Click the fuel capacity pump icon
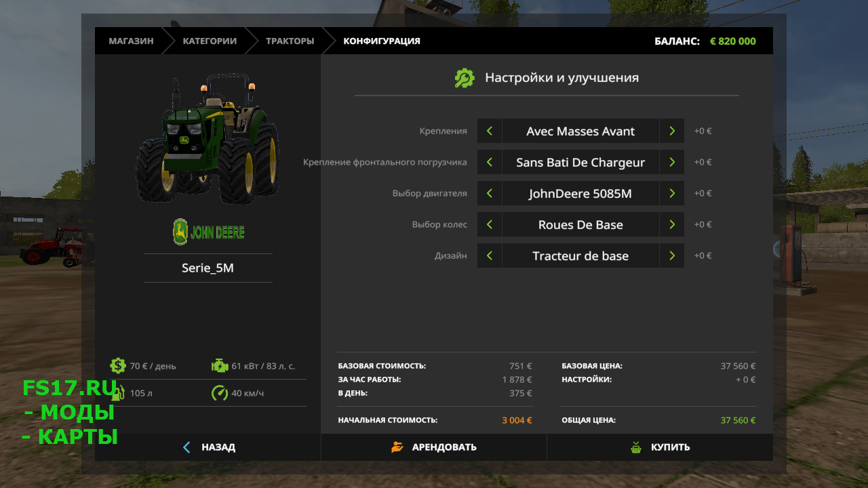 (x=118, y=393)
